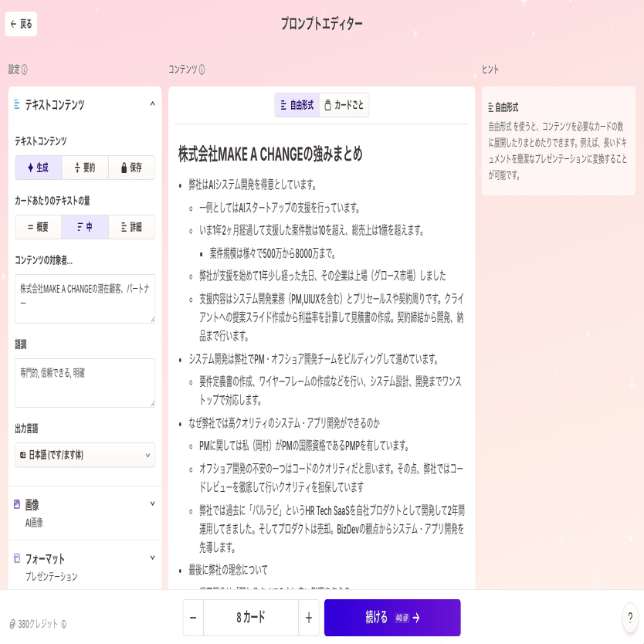Click the minus icon to decrease cards
Image resolution: width=644 pixels, height=644 pixels.
point(193,618)
